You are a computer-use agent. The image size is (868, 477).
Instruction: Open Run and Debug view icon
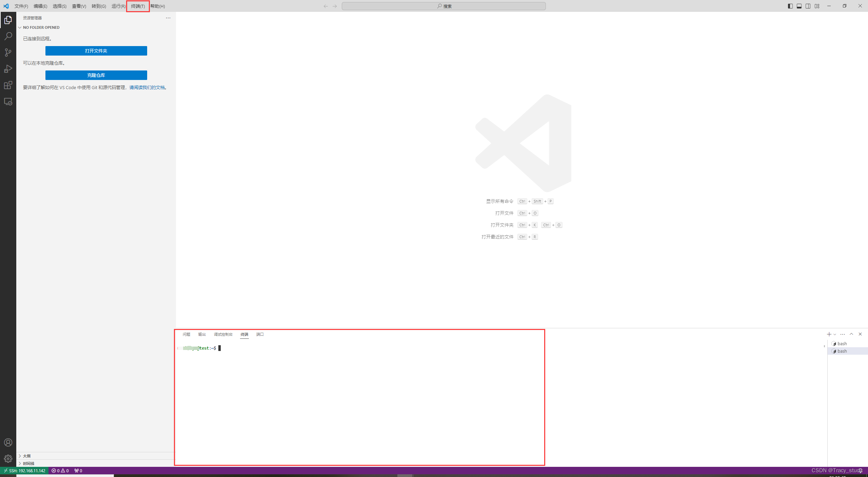[x=8, y=69]
